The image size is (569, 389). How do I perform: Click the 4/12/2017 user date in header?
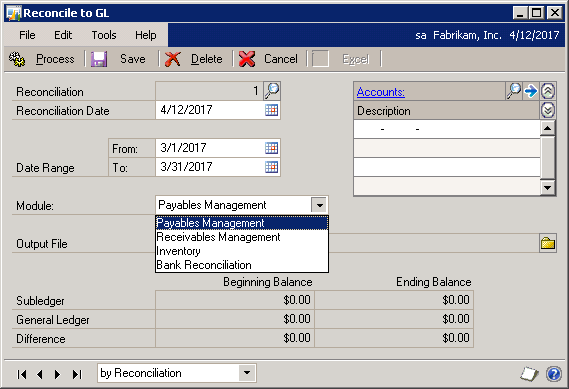534,35
